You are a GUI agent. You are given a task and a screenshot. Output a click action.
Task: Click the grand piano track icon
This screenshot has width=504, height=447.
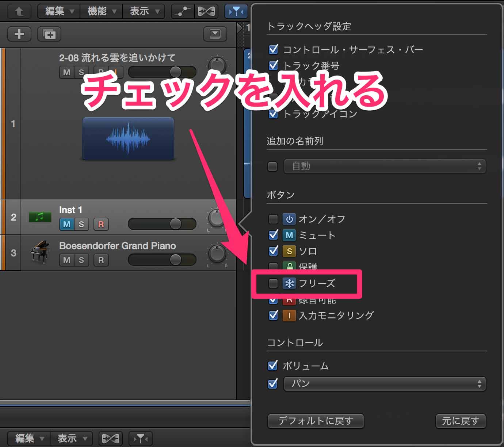(x=39, y=252)
